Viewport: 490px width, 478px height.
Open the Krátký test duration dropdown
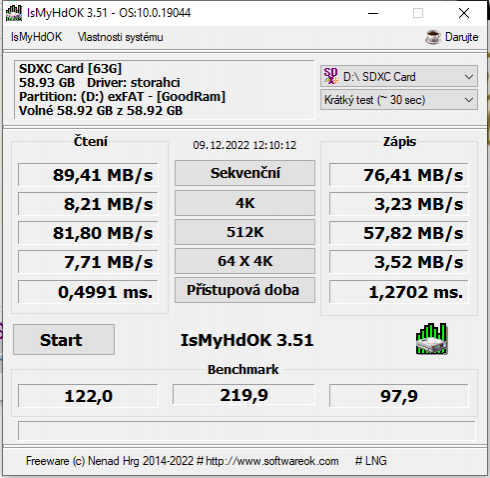coord(399,100)
